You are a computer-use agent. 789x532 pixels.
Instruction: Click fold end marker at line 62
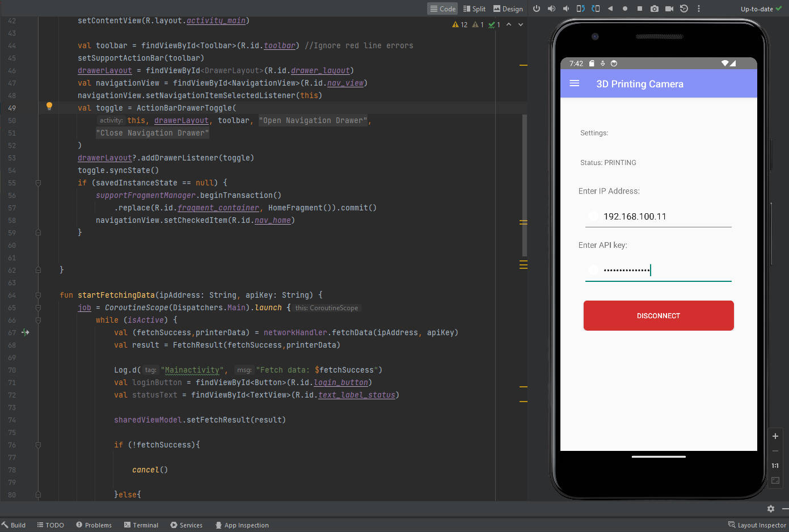coord(38,270)
